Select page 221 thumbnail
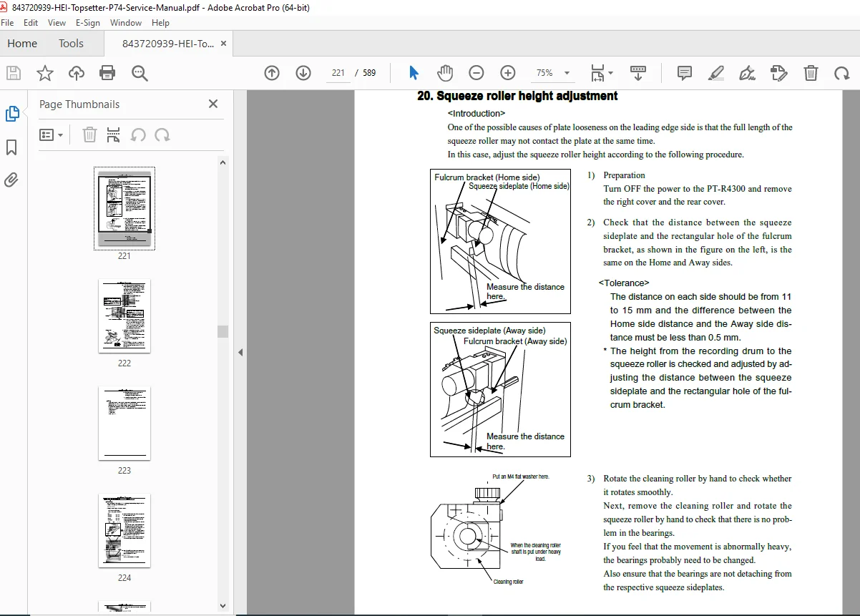 click(124, 208)
